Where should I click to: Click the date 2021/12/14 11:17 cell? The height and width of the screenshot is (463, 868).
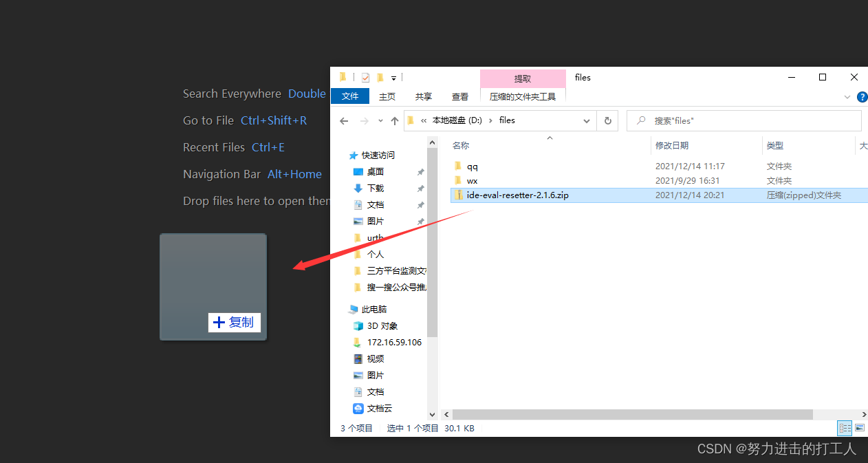690,166
